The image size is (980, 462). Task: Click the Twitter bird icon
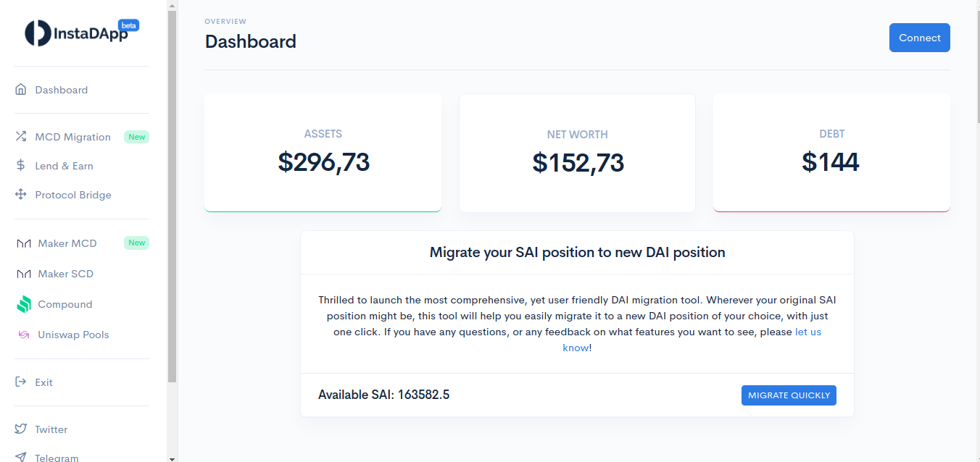(21, 429)
